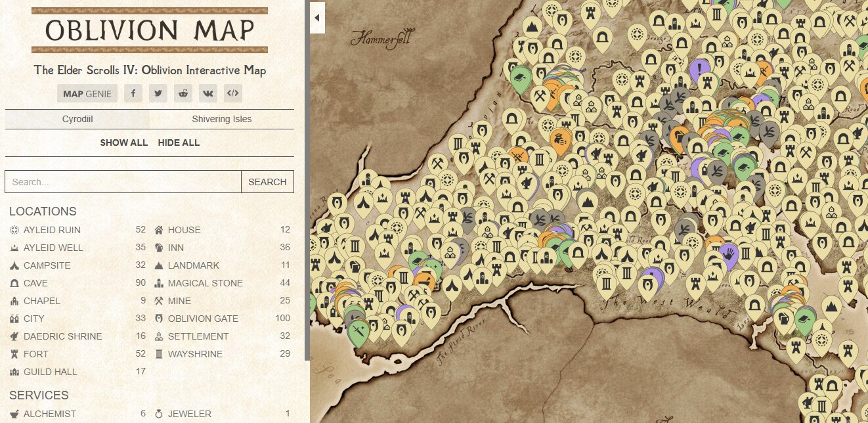Click the Ayleid Ruin legend icon

pos(14,230)
